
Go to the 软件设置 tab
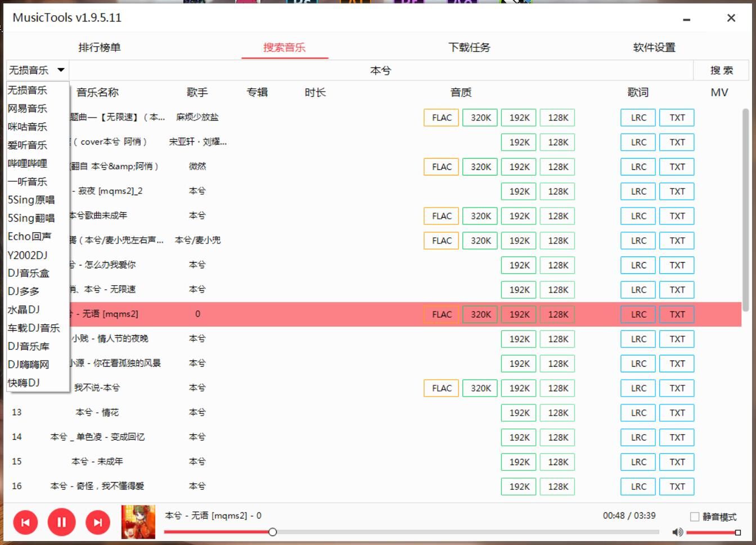click(x=654, y=48)
